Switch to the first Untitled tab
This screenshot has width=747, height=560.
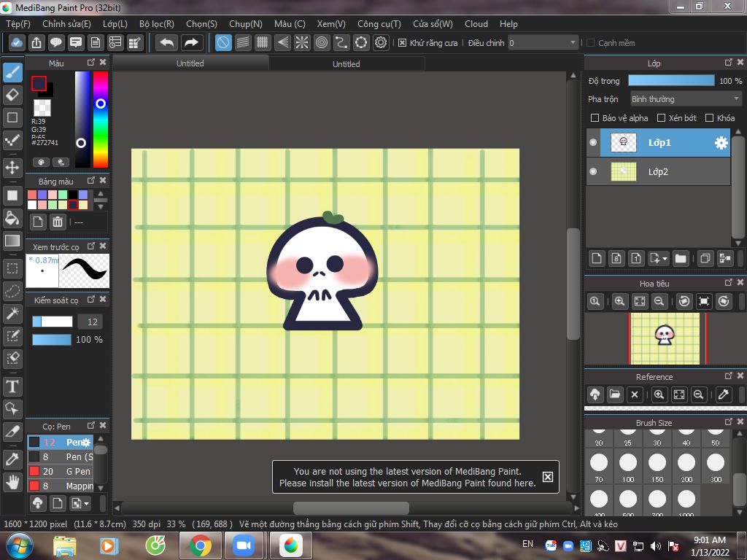(x=190, y=63)
